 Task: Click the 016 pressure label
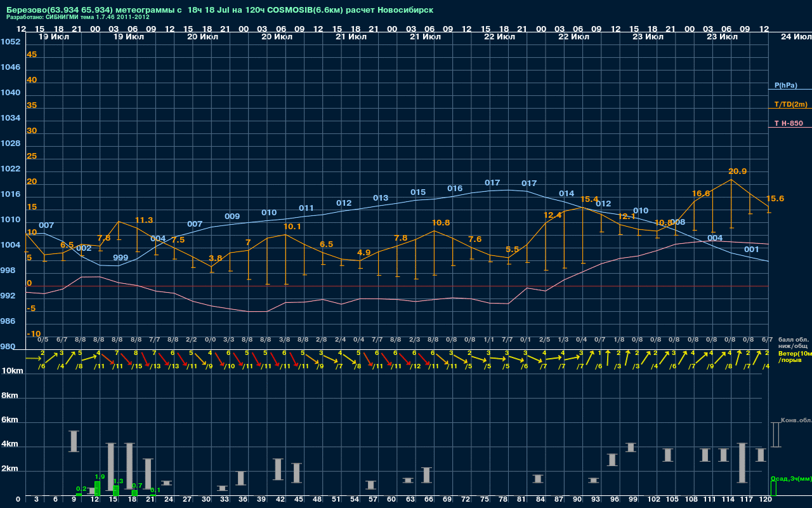455,189
